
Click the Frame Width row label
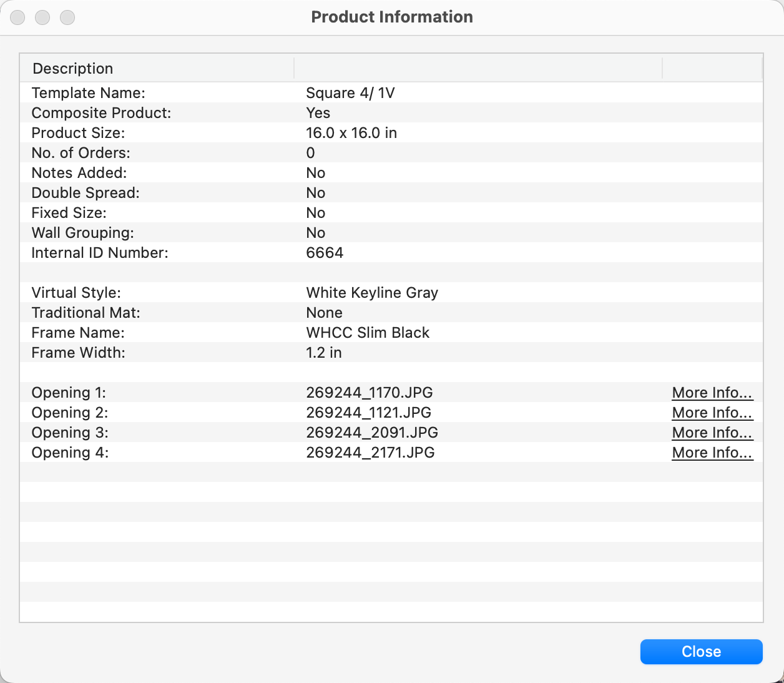[78, 353]
